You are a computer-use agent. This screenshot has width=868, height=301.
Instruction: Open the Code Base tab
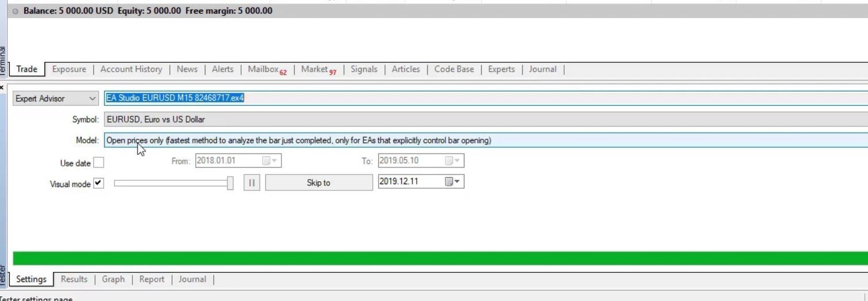pos(454,69)
